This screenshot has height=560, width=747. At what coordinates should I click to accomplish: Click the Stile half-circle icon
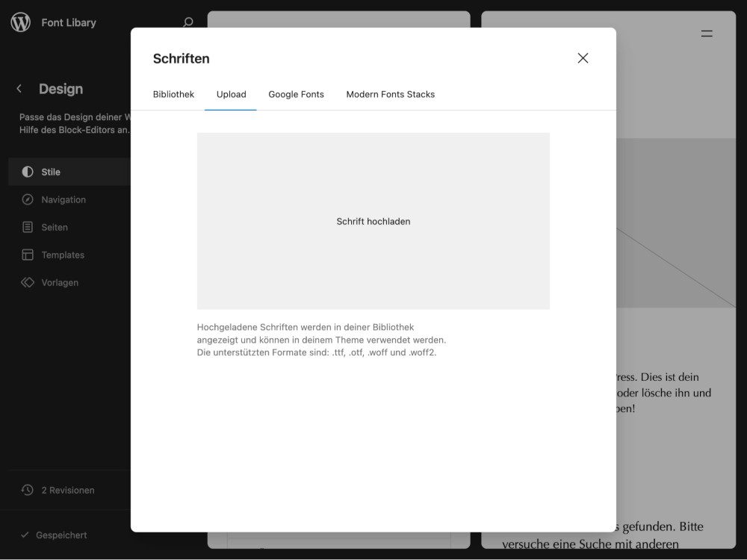pos(28,172)
